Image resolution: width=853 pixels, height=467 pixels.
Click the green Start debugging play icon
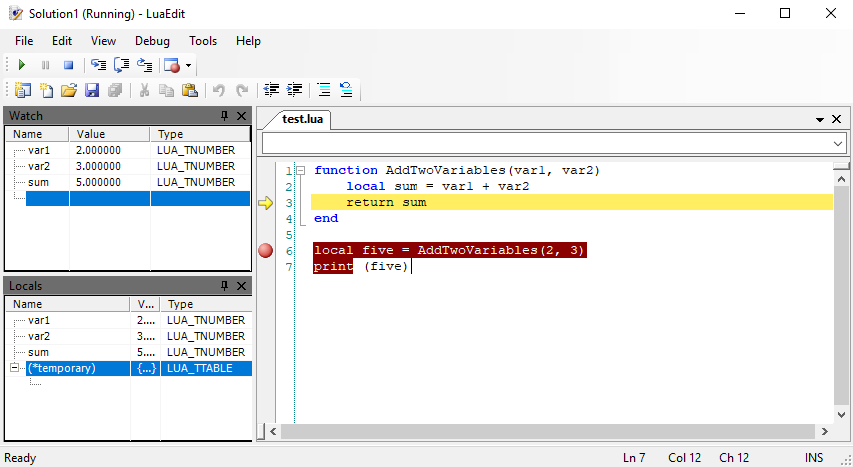coord(22,65)
